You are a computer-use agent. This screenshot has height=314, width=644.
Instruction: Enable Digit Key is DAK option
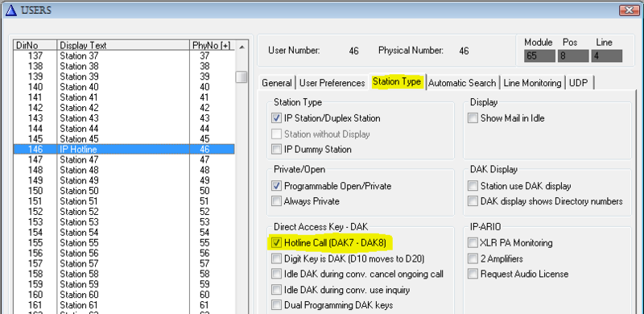tap(276, 259)
